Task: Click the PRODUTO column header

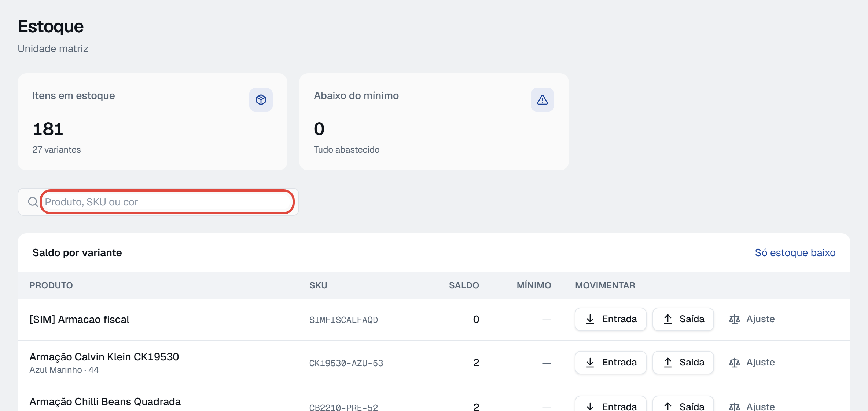Action: click(51, 285)
